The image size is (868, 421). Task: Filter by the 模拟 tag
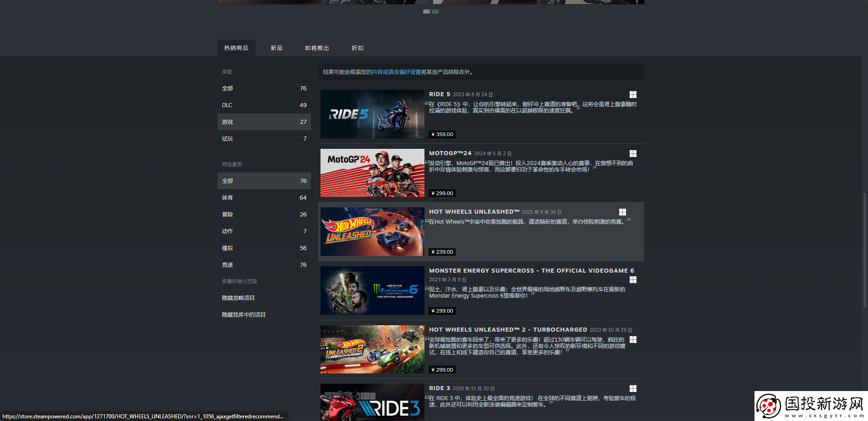[x=264, y=248]
